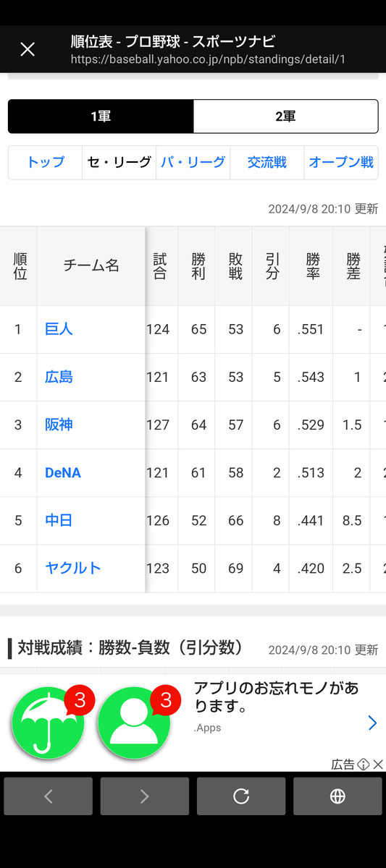Open the トップ tab
Screen dimensions: 386x868
46,162
